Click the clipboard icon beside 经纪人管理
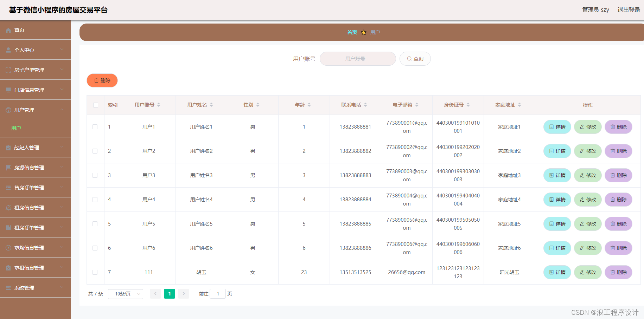 [8, 148]
